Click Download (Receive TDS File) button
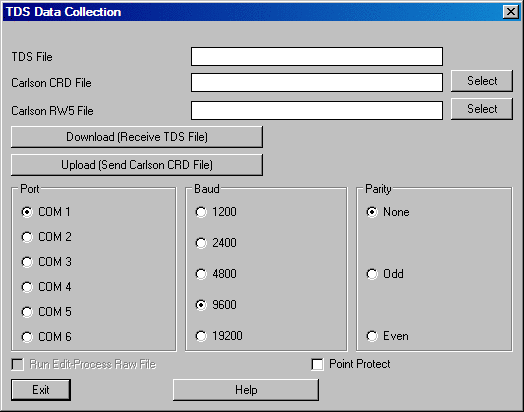The image size is (524, 412). click(x=137, y=137)
